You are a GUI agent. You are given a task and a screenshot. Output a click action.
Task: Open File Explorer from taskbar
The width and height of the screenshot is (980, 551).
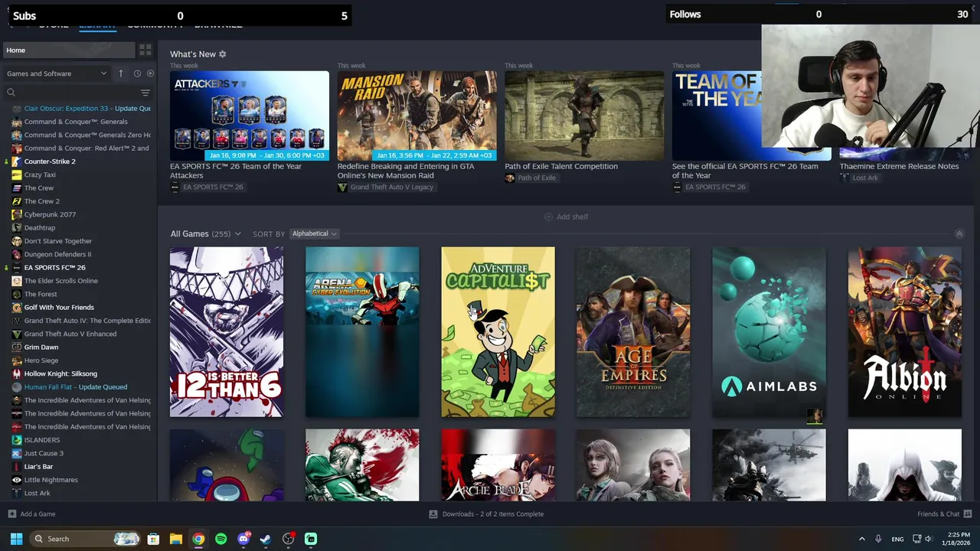pyautogui.click(x=175, y=539)
